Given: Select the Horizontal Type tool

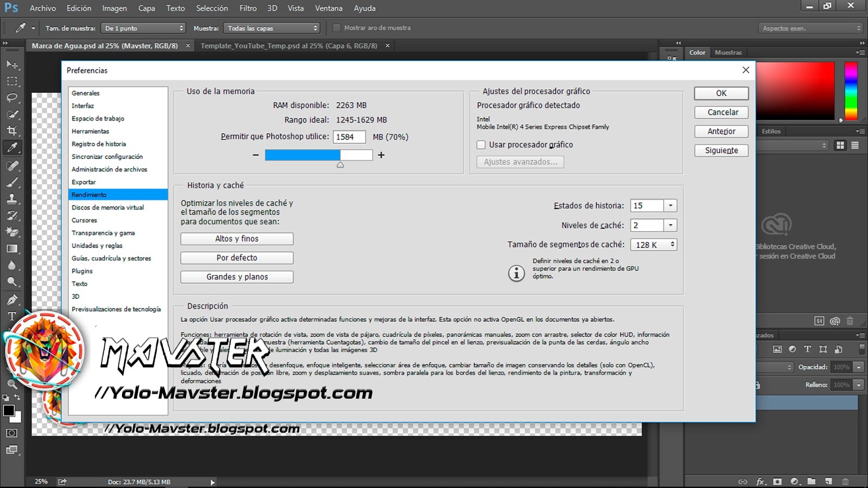Looking at the screenshot, I should click(x=12, y=316).
